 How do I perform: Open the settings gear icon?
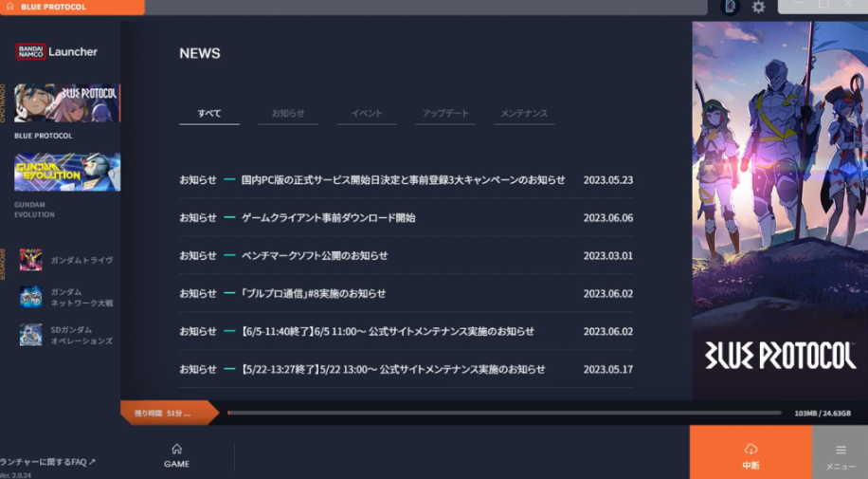point(758,8)
